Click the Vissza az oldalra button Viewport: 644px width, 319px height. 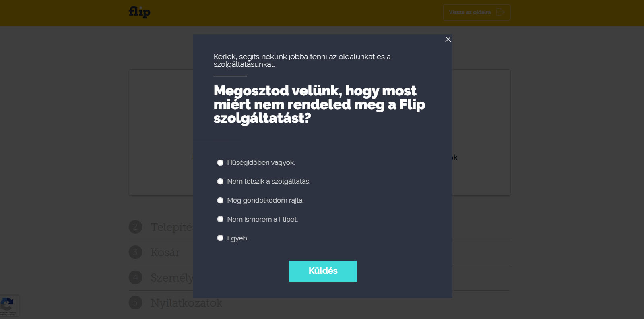click(477, 12)
